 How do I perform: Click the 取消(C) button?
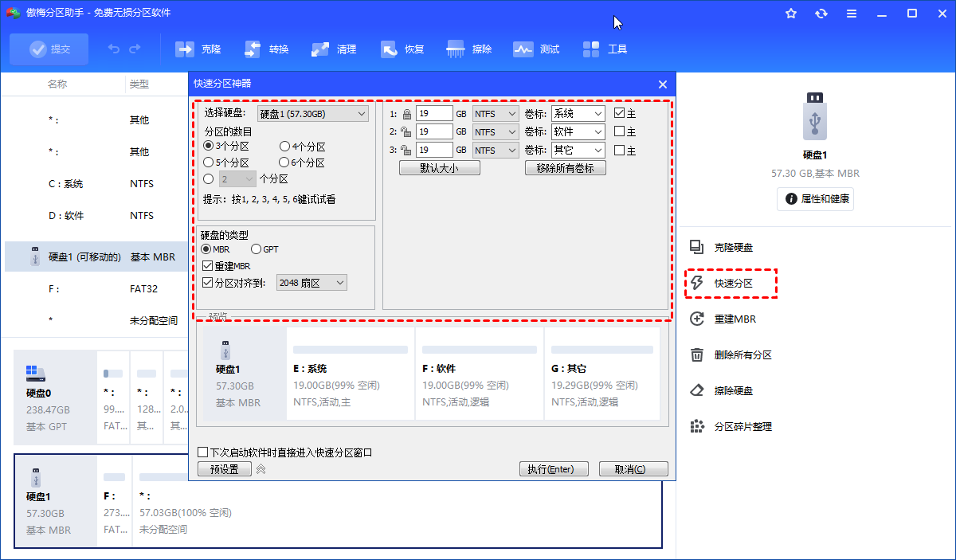tap(633, 469)
